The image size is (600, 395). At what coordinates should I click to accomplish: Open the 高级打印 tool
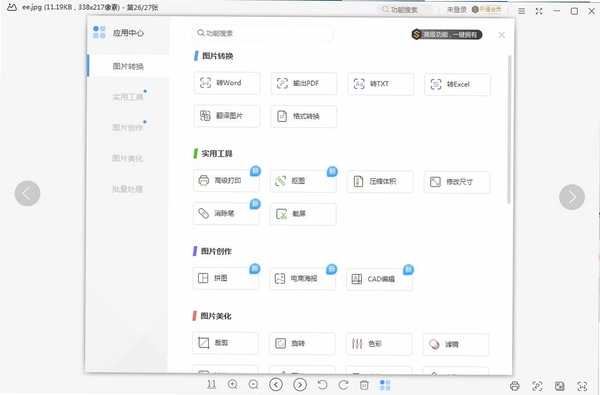pyautogui.click(x=227, y=180)
